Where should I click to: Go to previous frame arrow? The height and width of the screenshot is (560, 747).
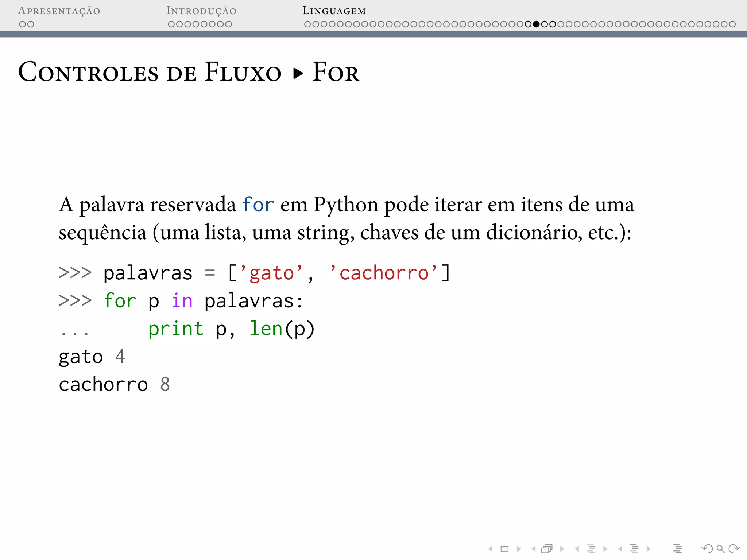coord(534,549)
